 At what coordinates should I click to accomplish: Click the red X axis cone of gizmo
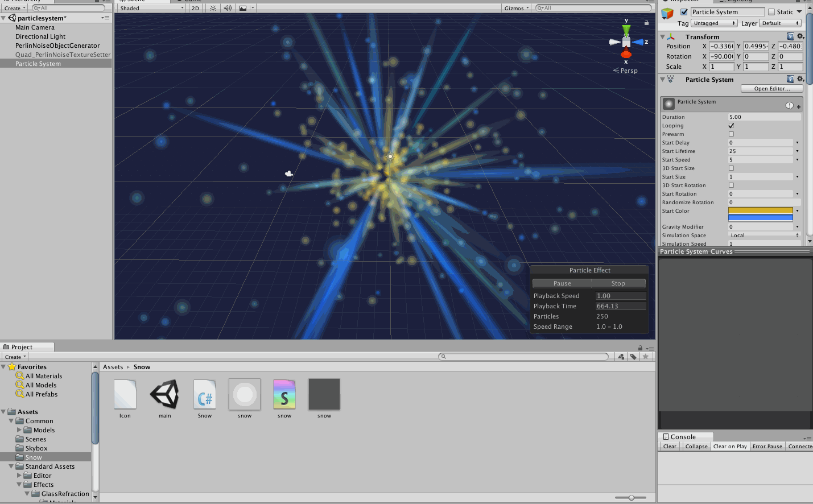pos(626,54)
